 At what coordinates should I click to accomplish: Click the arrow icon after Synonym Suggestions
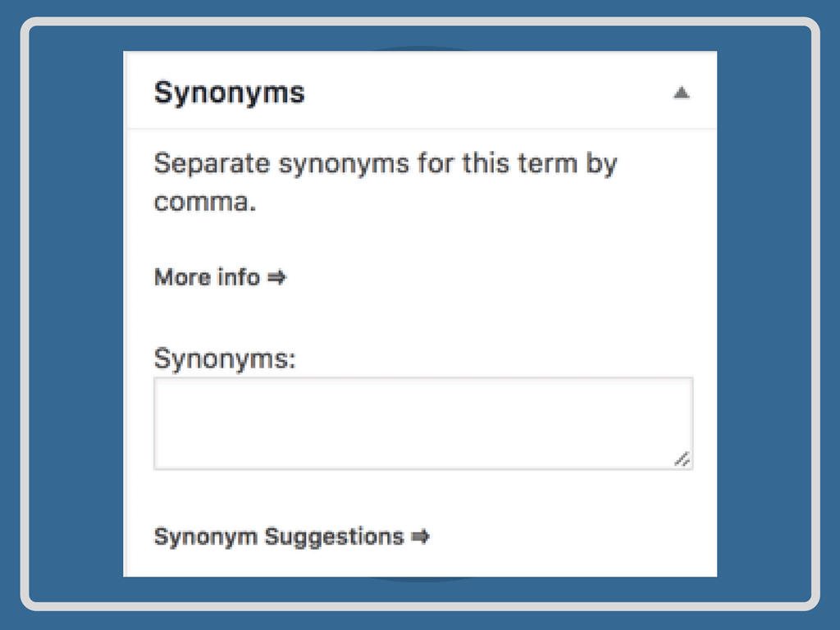pyautogui.click(x=420, y=536)
